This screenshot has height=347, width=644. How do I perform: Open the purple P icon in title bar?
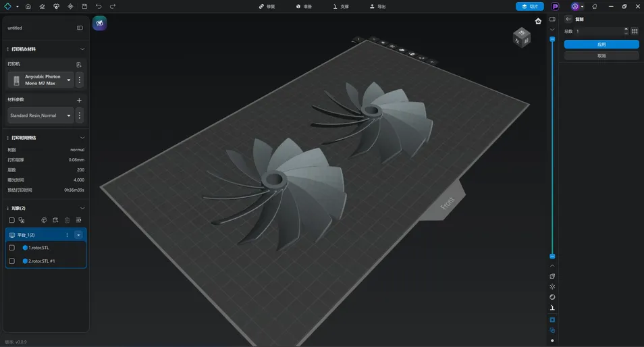click(x=555, y=7)
